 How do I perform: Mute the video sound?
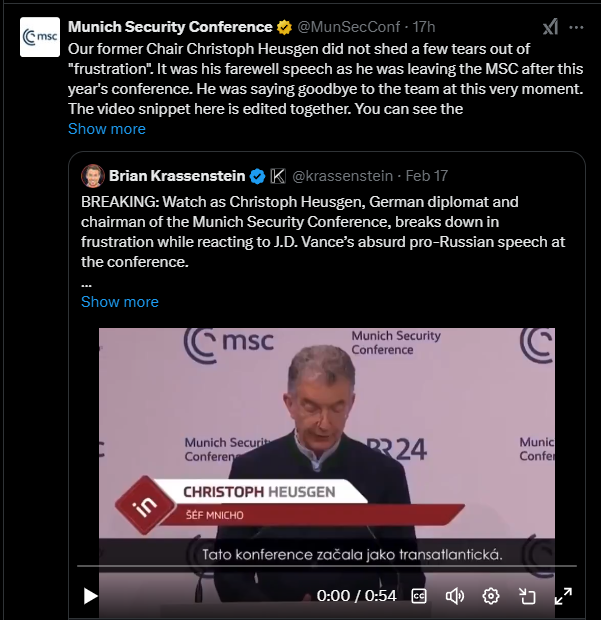(455, 596)
